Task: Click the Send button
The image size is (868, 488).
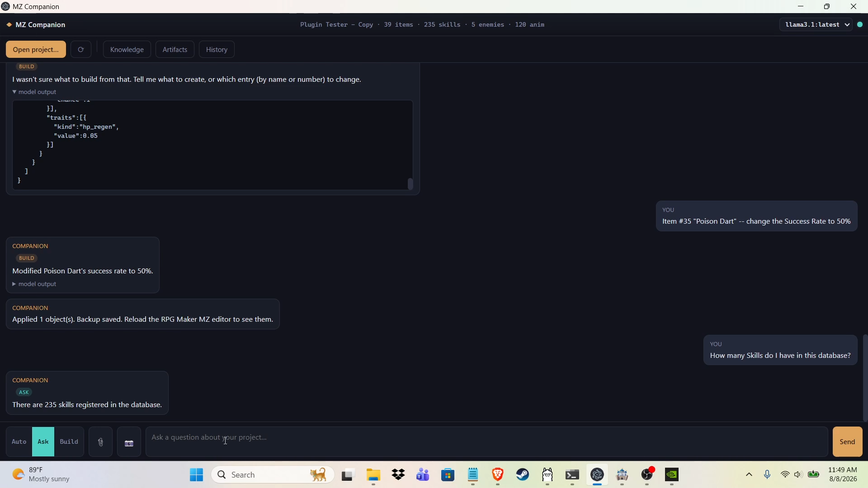Action: click(x=848, y=442)
